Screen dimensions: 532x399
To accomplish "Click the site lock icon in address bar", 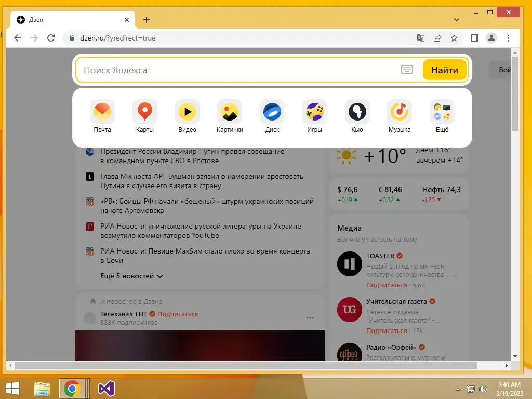I will [72, 38].
